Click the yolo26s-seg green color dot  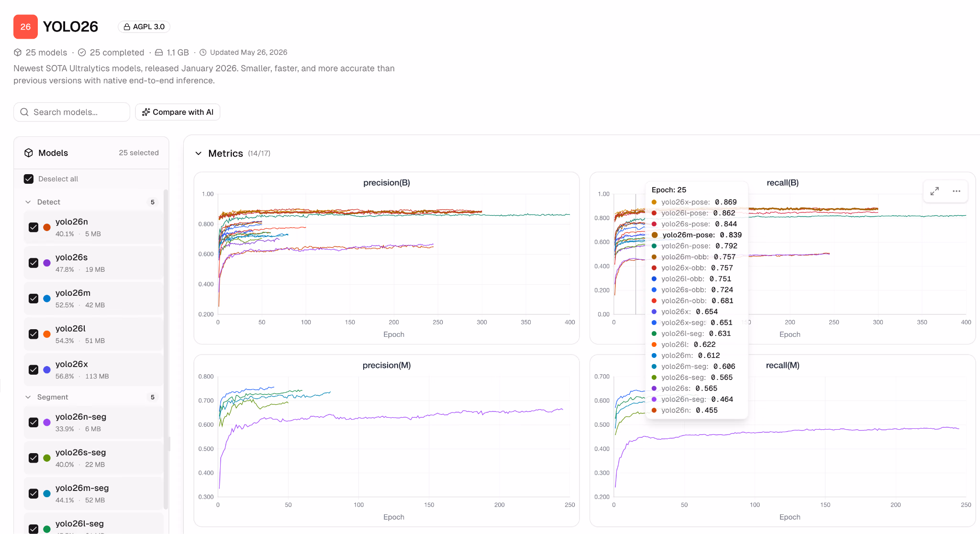click(47, 458)
